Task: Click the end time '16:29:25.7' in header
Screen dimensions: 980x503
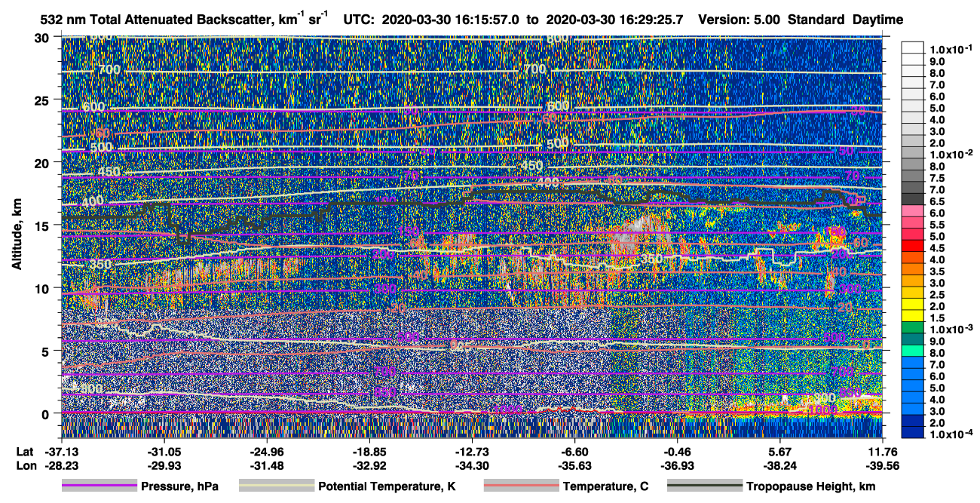Action: (652, 20)
